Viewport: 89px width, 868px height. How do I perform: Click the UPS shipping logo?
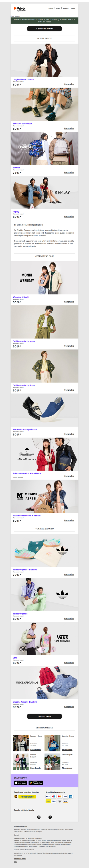click(16, 797)
